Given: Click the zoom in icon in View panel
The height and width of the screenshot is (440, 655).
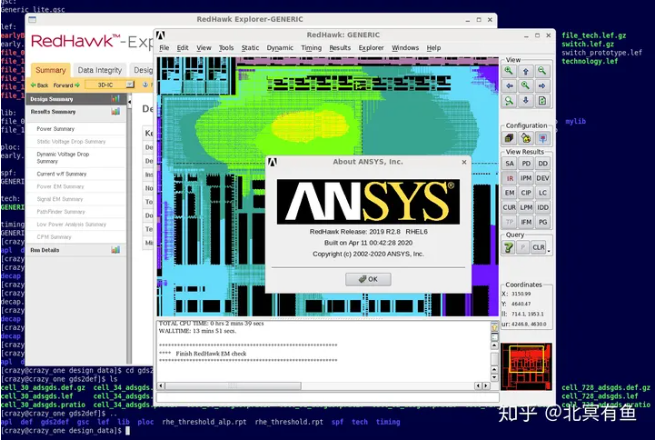Looking at the screenshot, I should point(509,71).
